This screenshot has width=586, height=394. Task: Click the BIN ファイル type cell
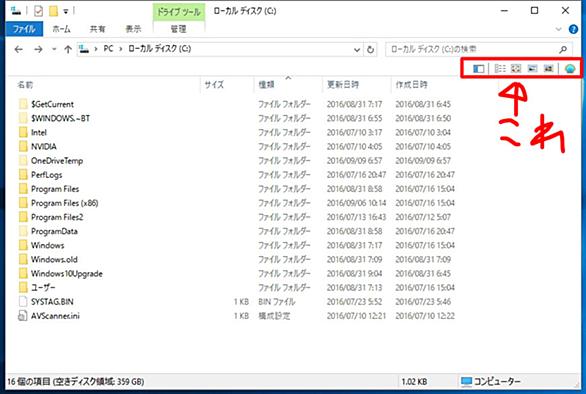(x=277, y=302)
